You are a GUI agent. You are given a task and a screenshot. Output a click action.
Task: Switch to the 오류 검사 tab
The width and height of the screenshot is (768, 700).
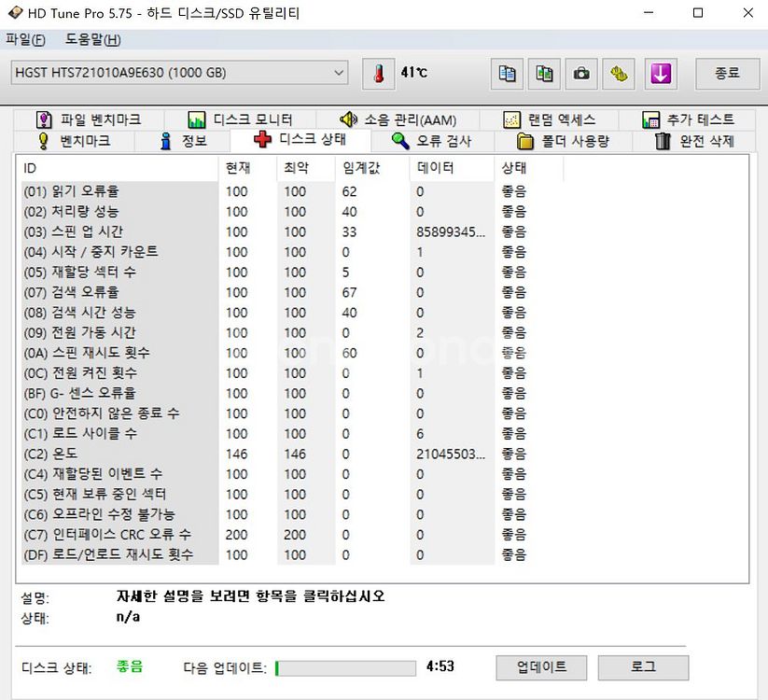pos(432,141)
